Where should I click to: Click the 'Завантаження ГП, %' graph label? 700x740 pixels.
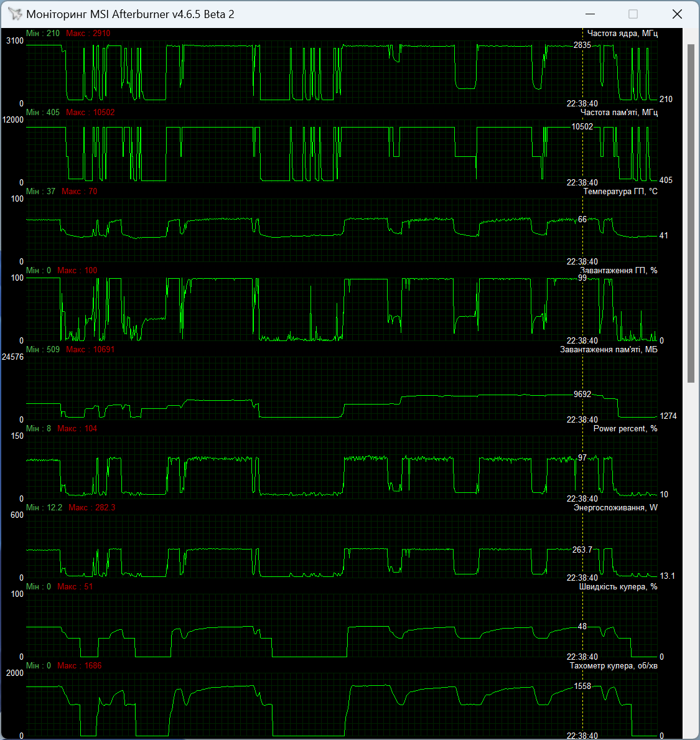tap(618, 271)
